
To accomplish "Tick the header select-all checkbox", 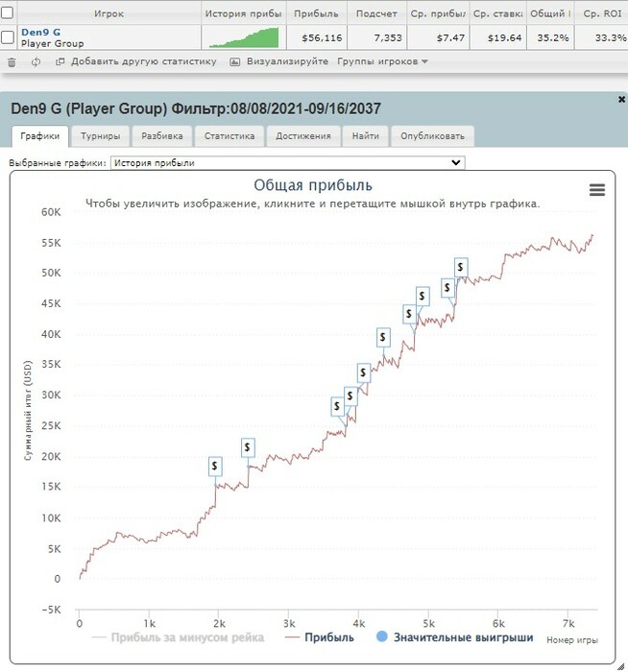I will click(x=7, y=12).
